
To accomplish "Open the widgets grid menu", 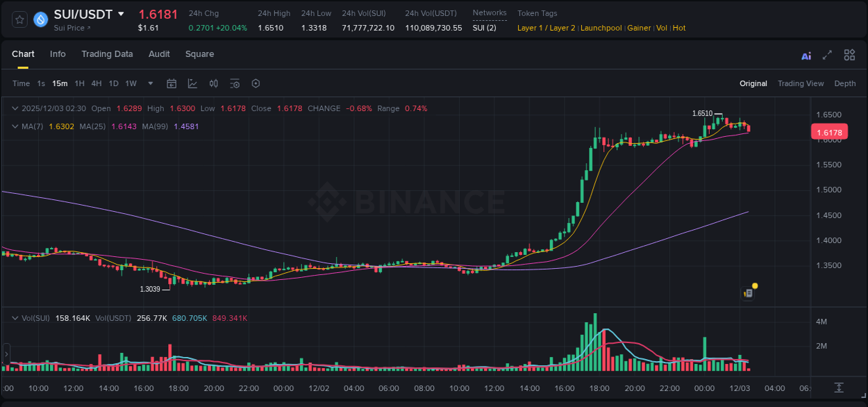I will click(x=849, y=55).
